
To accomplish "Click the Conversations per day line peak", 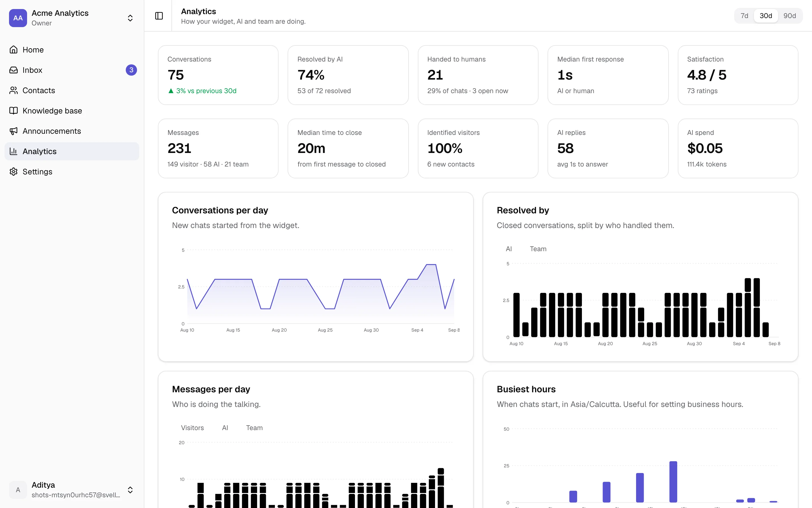I will [431, 264].
